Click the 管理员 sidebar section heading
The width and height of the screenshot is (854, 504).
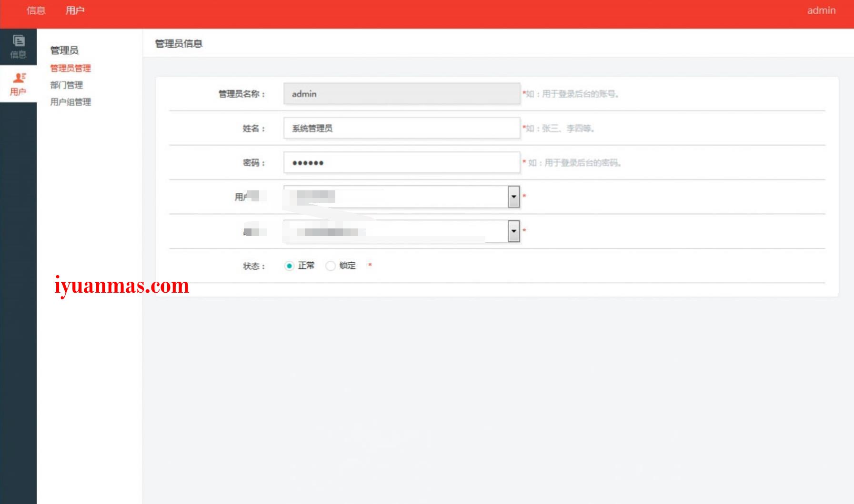[64, 50]
